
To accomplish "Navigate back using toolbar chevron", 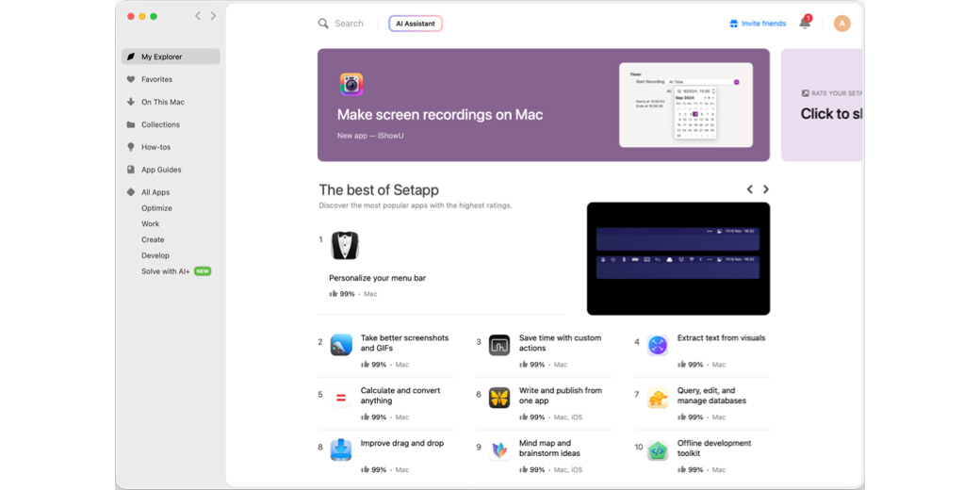I will pos(198,16).
